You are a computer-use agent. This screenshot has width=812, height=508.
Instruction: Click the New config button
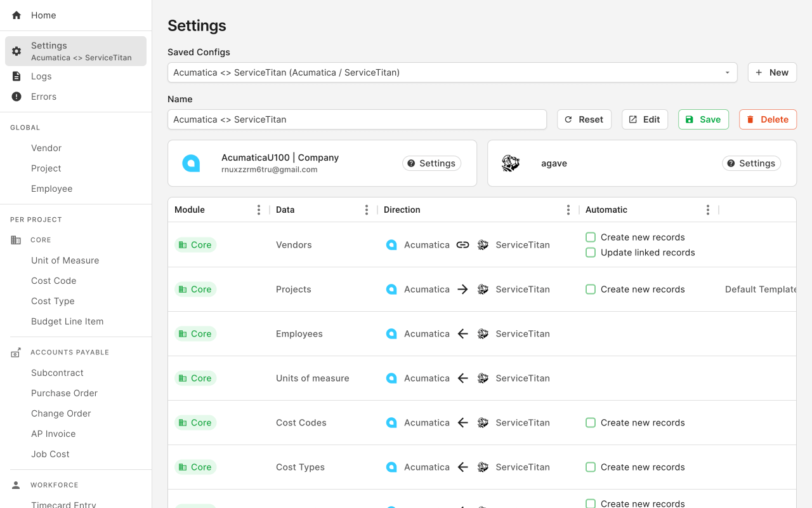772,72
